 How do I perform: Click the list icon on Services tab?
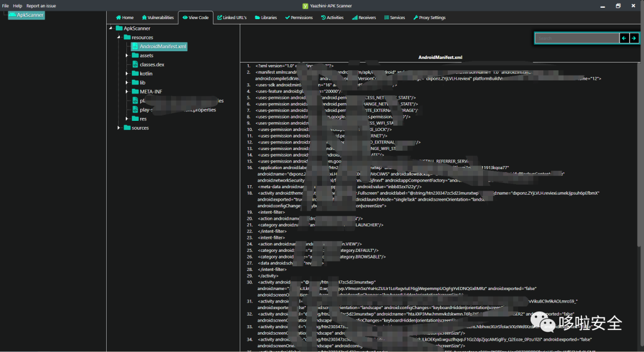[386, 18]
